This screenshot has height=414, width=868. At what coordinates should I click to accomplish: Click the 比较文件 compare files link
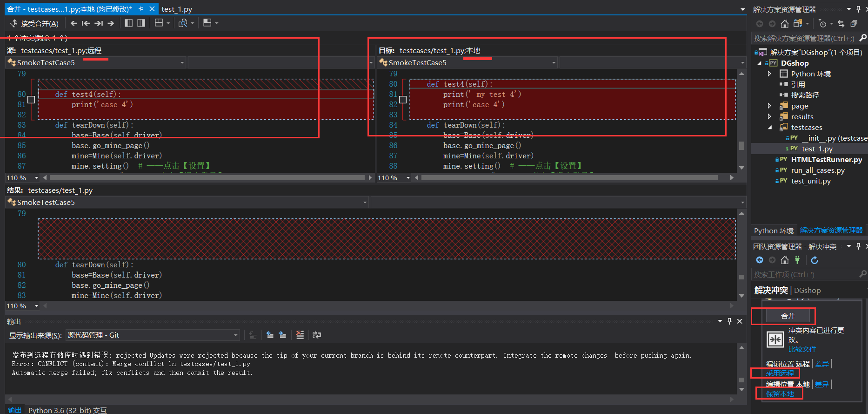click(802, 349)
